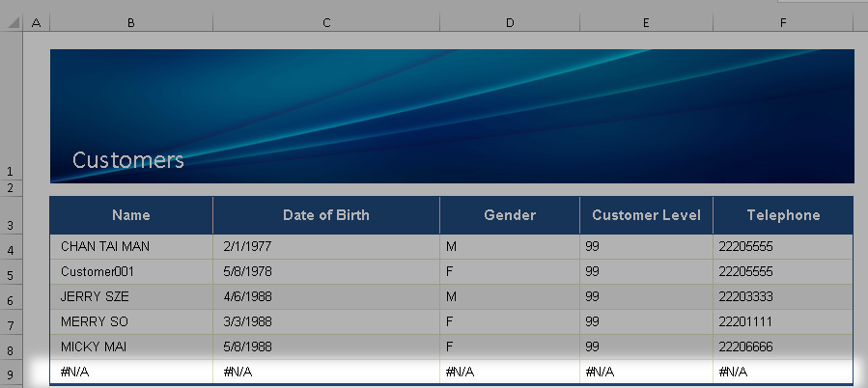The image size is (868, 388).
Task: Select column F header
Action: click(x=783, y=21)
